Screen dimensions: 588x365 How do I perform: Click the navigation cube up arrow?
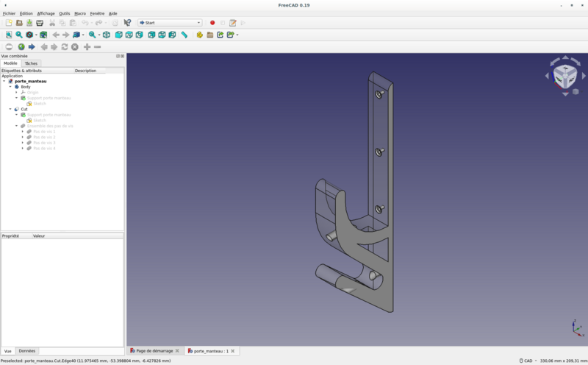coord(565,58)
